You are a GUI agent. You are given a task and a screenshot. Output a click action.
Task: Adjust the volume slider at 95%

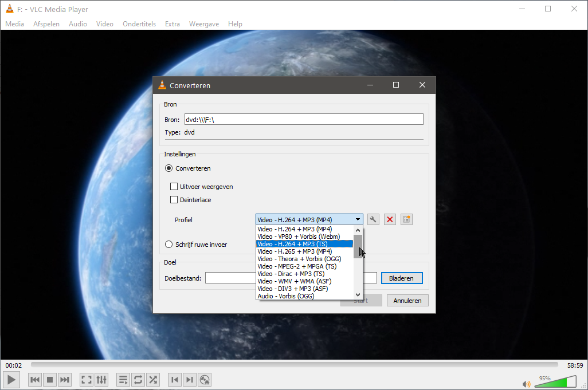(x=555, y=382)
